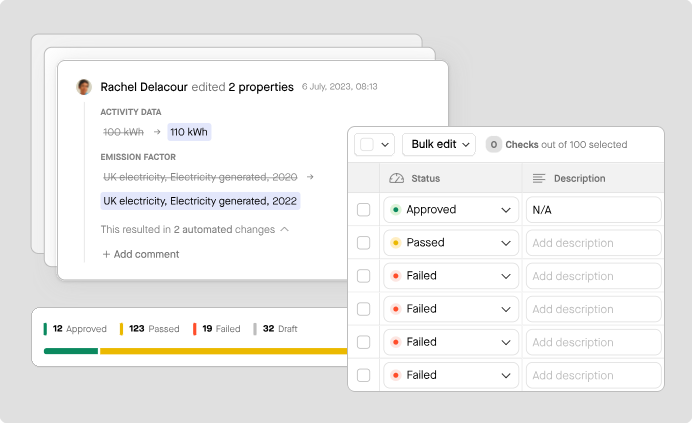This screenshot has width=692, height=423.
Task: Tick the checkbox on the Approved row
Action: coord(364,210)
